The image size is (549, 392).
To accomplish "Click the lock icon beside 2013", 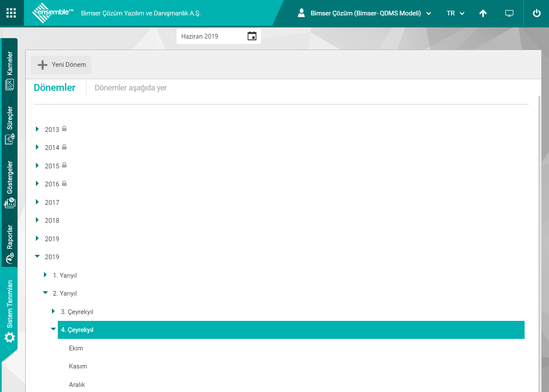I will pyautogui.click(x=64, y=129).
